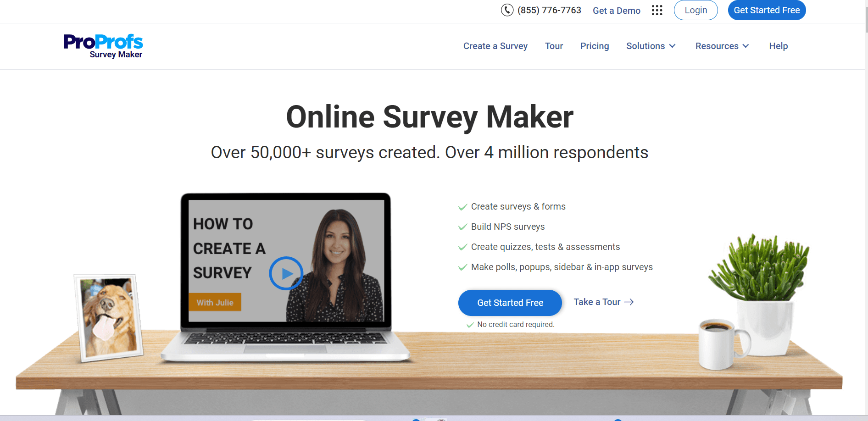Click the 'No credit card required.' text
This screenshot has height=421, width=868.
(x=516, y=324)
